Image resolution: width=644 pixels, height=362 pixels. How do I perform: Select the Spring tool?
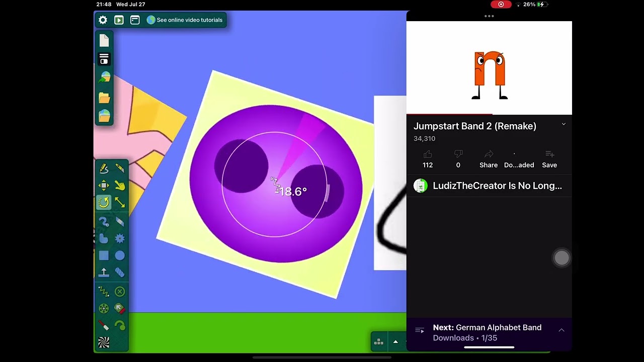(x=104, y=291)
